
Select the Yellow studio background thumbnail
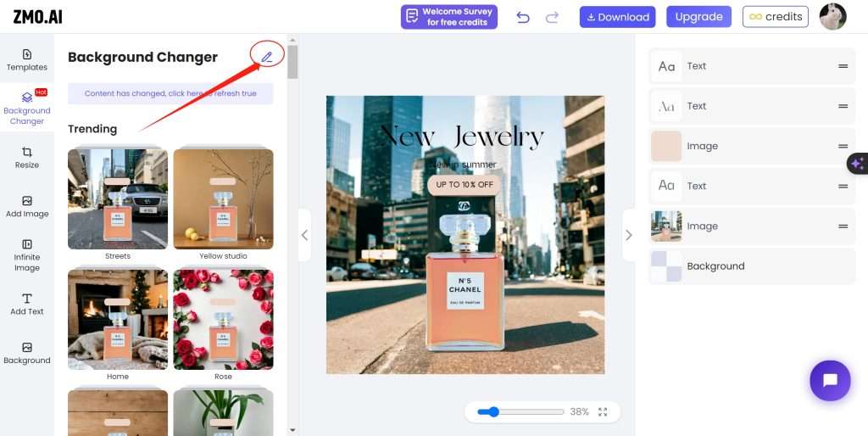coord(223,198)
